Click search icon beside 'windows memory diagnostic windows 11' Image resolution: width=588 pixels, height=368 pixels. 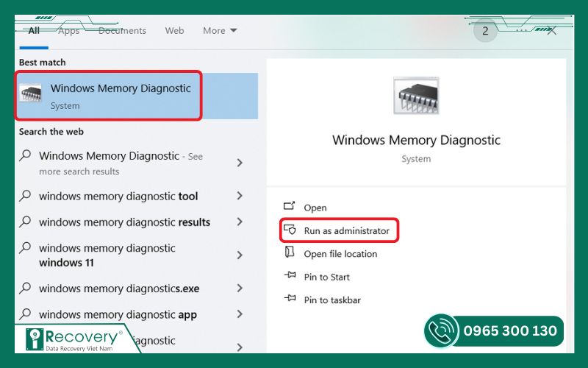pos(25,247)
